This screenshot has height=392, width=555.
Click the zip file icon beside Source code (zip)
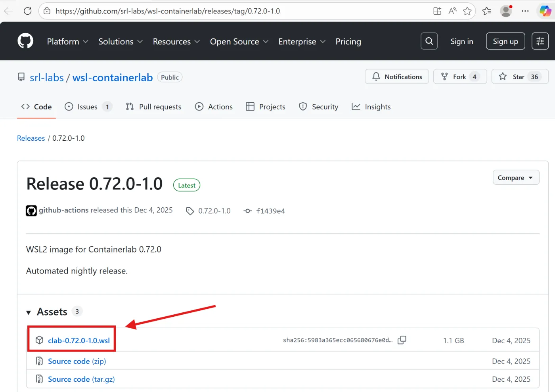point(39,361)
